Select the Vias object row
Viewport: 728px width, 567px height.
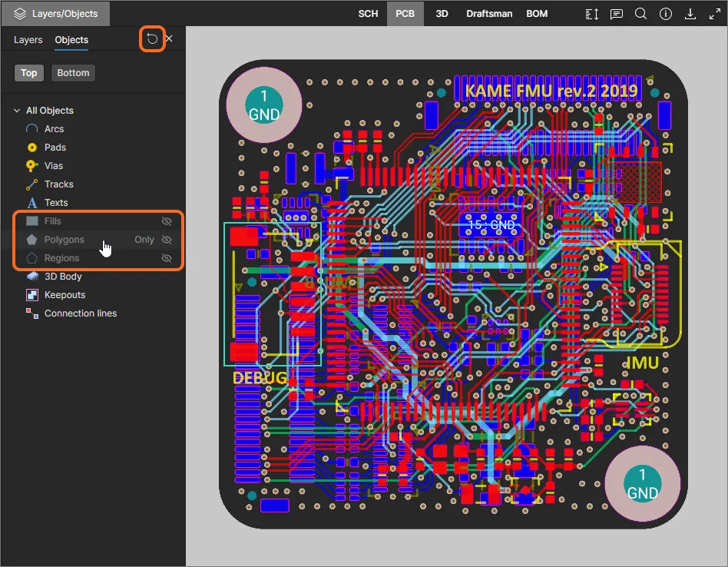click(x=54, y=166)
